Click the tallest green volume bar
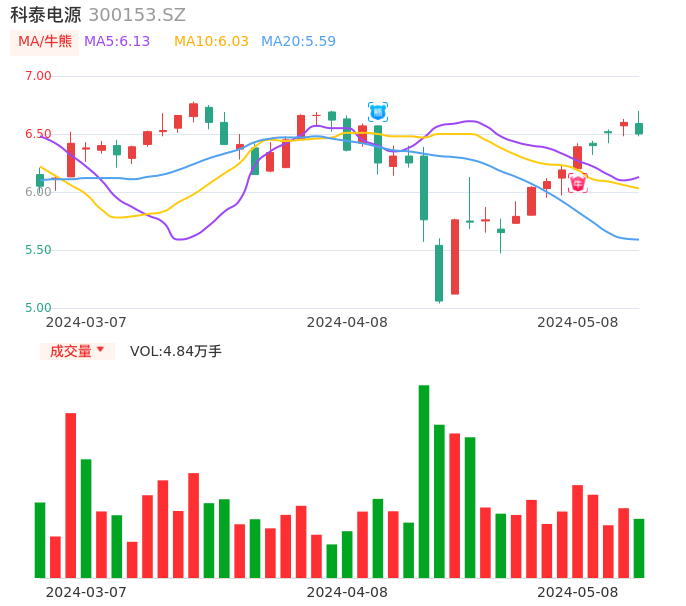The height and width of the screenshot is (606, 686). [424, 481]
